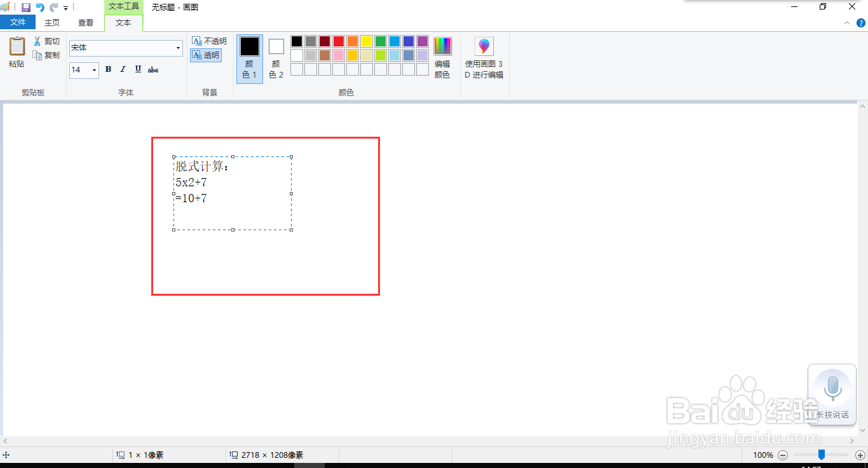868x468 pixels.
Task: Pick the white color swatch
Action: click(x=297, y=55)
